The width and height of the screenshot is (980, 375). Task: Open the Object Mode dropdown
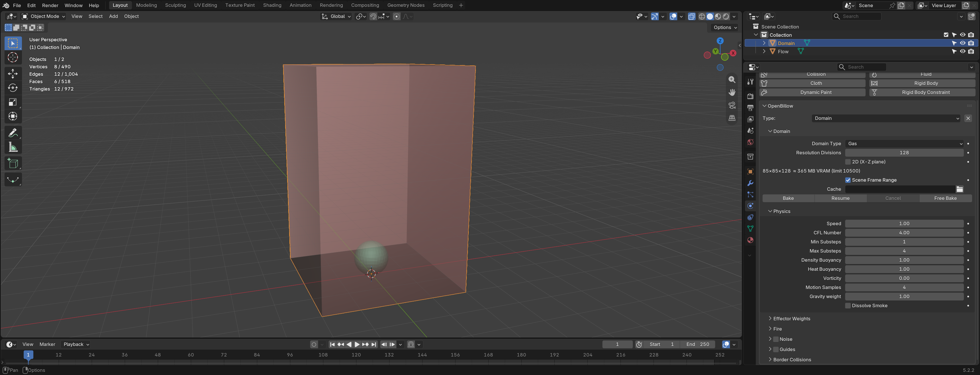coord(43,16)
